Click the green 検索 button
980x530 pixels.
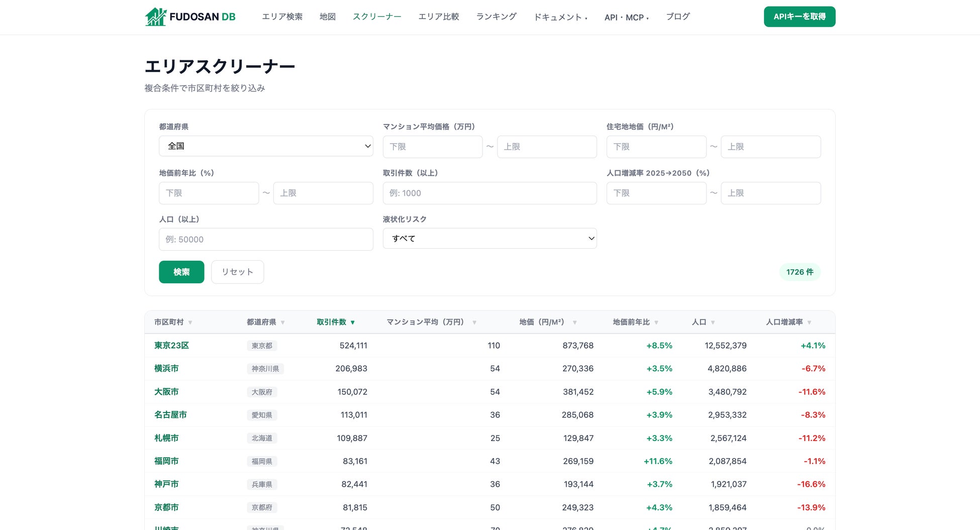(181, 272)
